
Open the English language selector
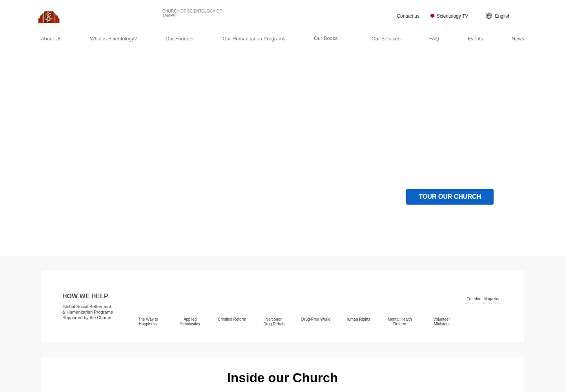click(x=502, y=16)
